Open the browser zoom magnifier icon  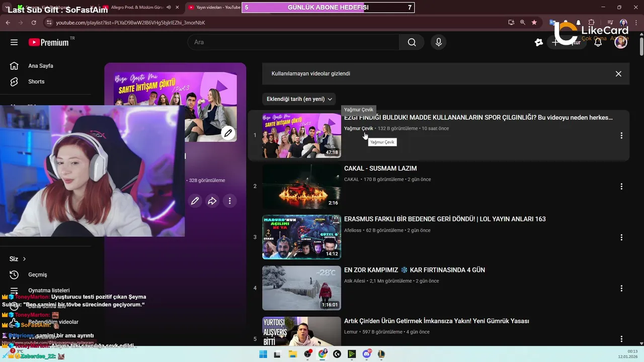[x=523, y=23]
